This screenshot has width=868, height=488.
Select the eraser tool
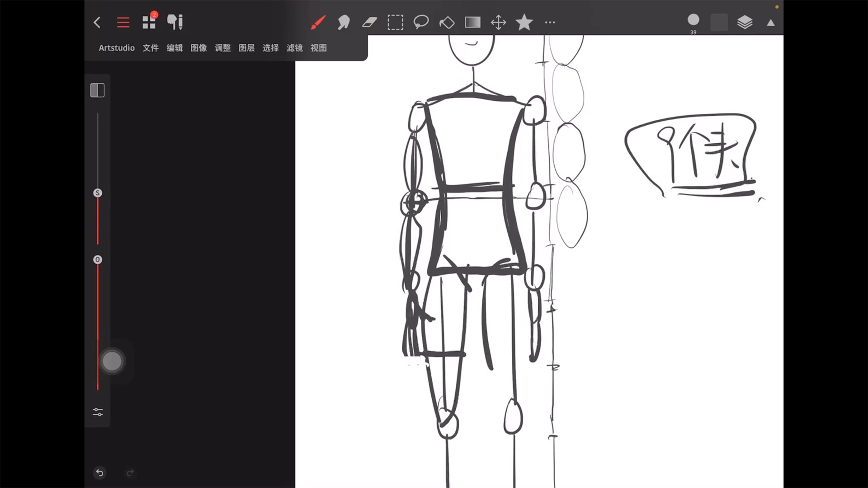click(x=369, y=22)
